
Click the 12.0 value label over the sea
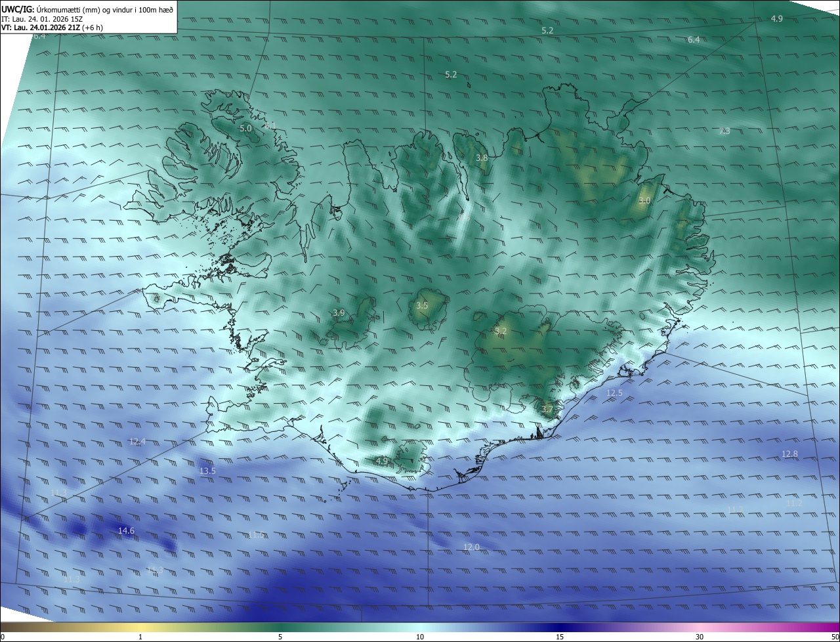tap(471, 547)
